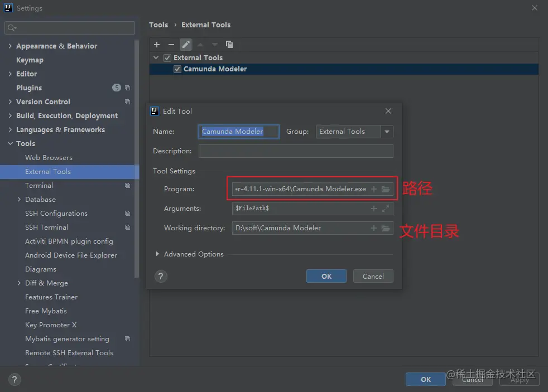Click the Description input field
The height and width of the screenshot is (392, 548).
296,151
